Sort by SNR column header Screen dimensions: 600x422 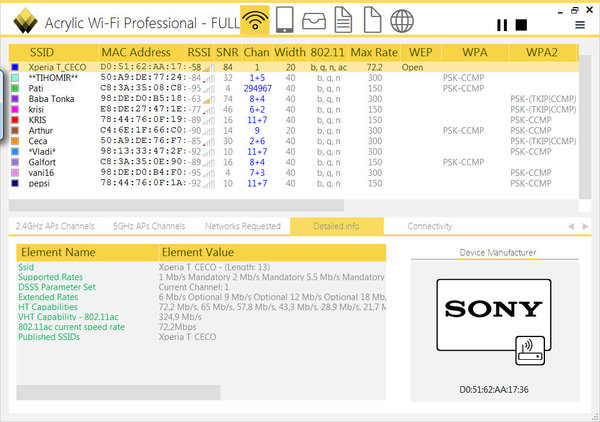click(x=227, y=52)
